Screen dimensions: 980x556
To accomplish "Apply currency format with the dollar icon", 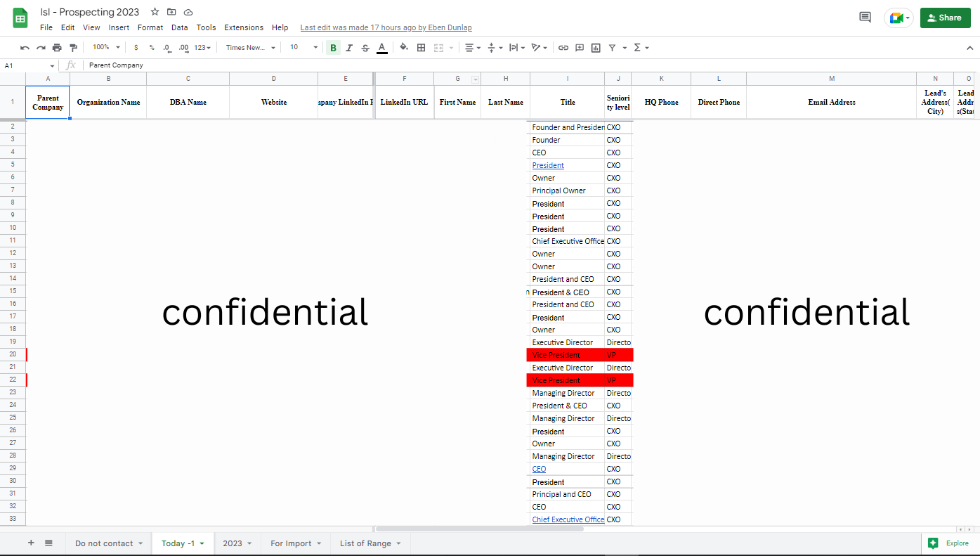I will pyautogui.click(x=136, y=48).
